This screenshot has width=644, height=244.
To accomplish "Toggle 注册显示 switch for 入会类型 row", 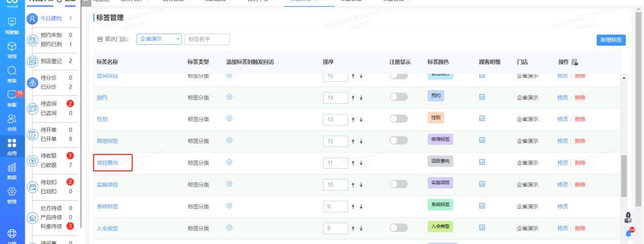I will (398, 228).
